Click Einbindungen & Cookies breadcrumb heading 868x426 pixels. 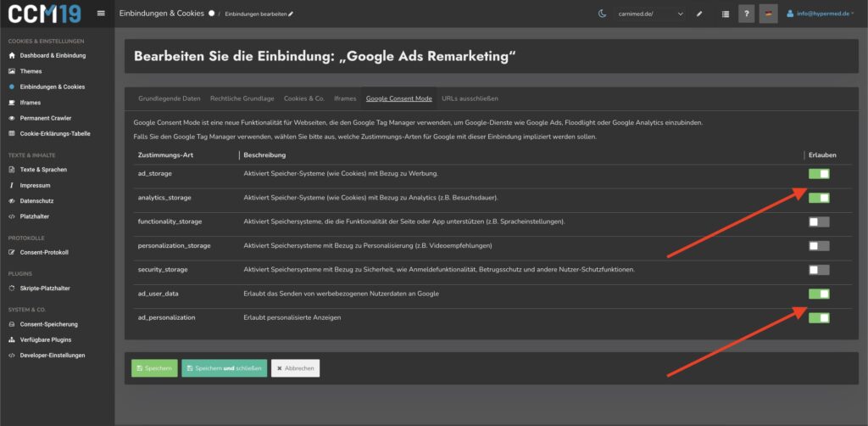[162, 14]
